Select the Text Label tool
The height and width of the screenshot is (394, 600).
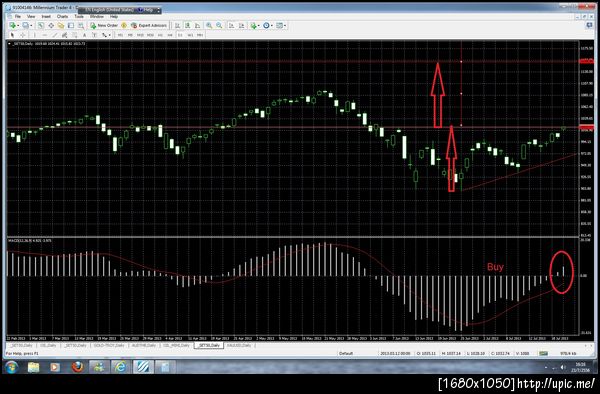pos(94,35)
